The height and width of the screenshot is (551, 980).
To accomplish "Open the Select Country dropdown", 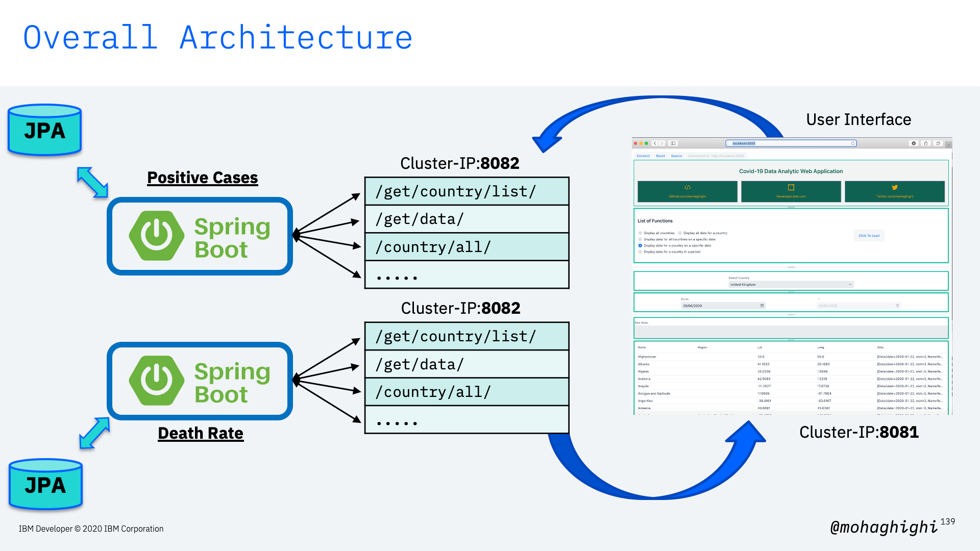I will click(791, 285).
